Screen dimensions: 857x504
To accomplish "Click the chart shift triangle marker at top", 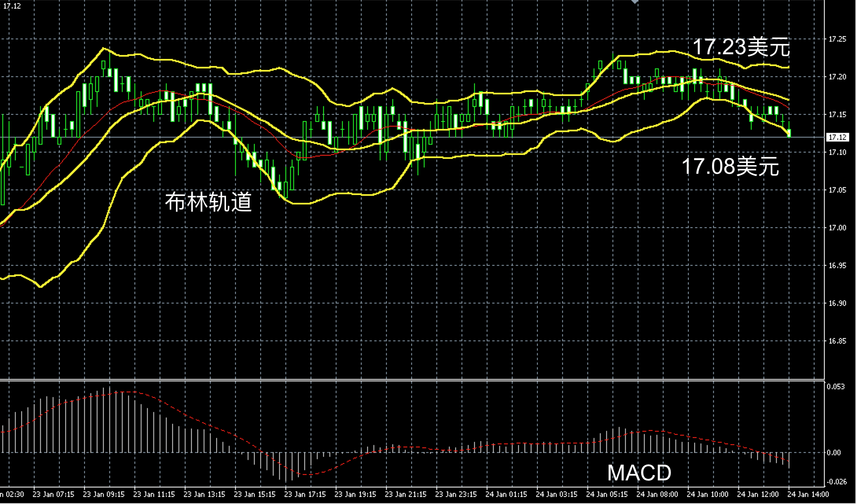I will [x=634, y=2].
